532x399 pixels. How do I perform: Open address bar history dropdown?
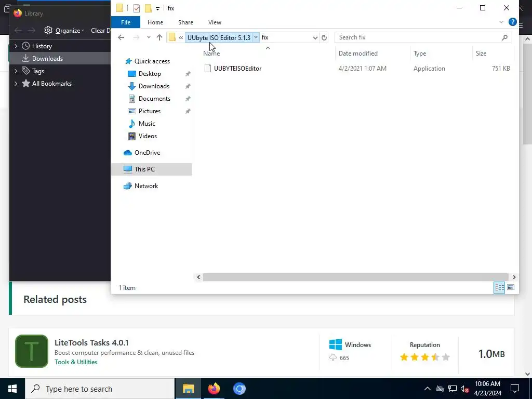click(x=315, y=37)
